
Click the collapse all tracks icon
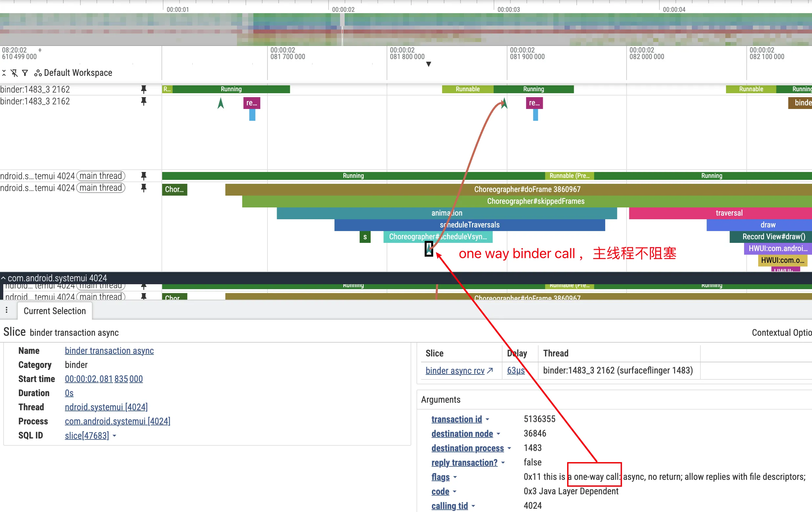4,73
